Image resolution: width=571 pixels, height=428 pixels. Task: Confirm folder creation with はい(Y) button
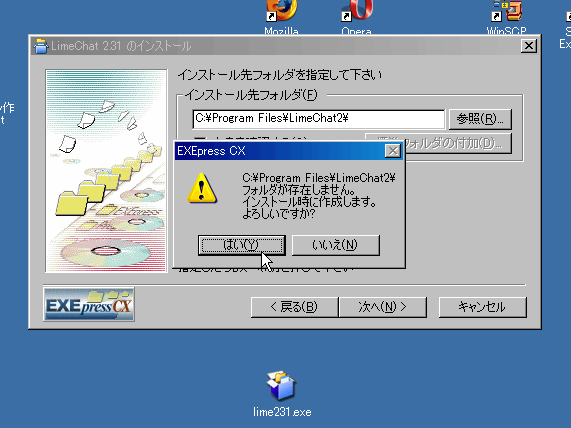241,245
